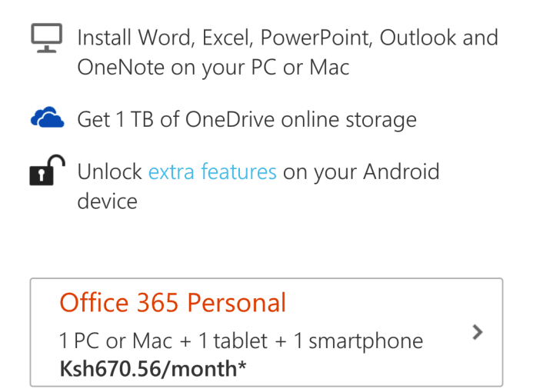Click the OneNote on your PC or Mac line
533x392 pixels.
213,68
